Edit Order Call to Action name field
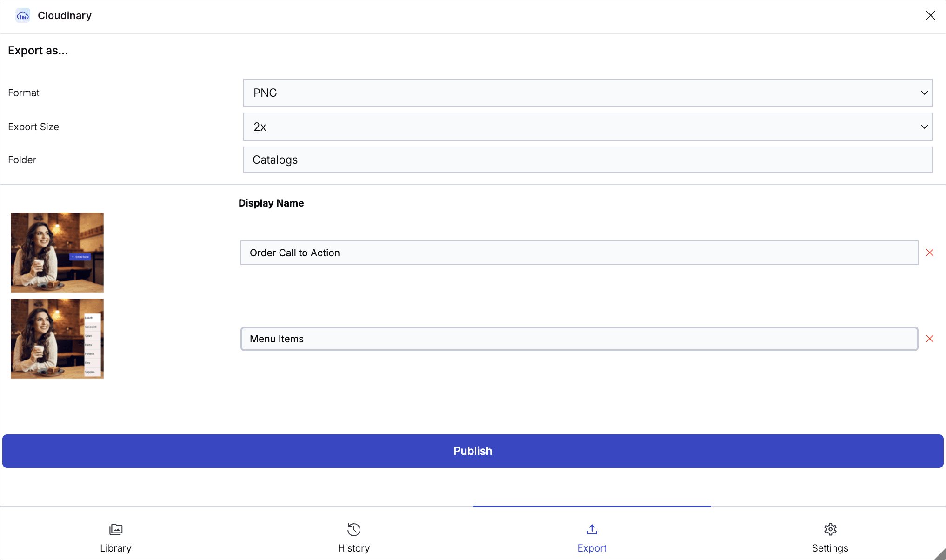Image resolution: width=946 pixels, height=560 pixels. 579,253
